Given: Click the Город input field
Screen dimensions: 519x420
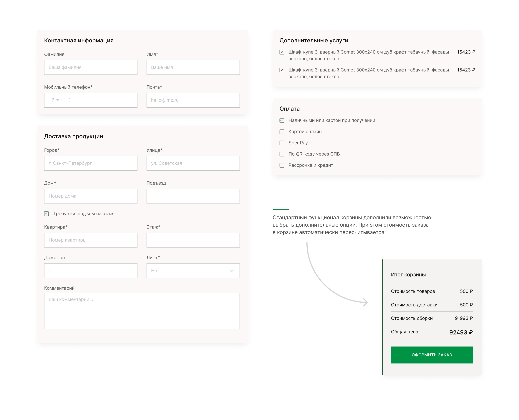Looking at the screenshot, I should 91,163.
